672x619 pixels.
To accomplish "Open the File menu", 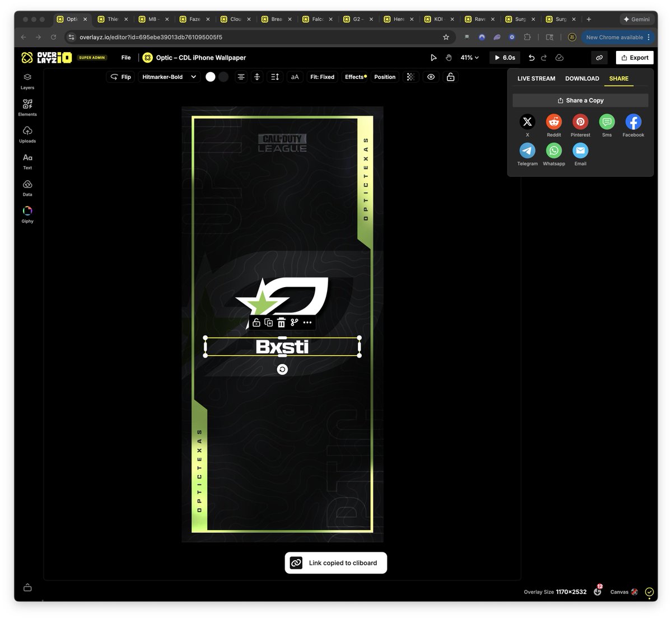I will point(126,58).
